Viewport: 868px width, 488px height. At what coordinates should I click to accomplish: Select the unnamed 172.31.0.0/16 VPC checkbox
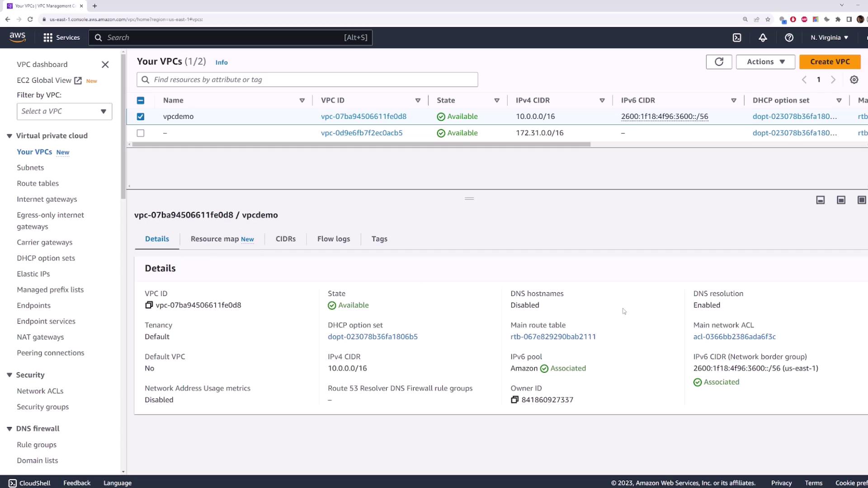(141, 133)
